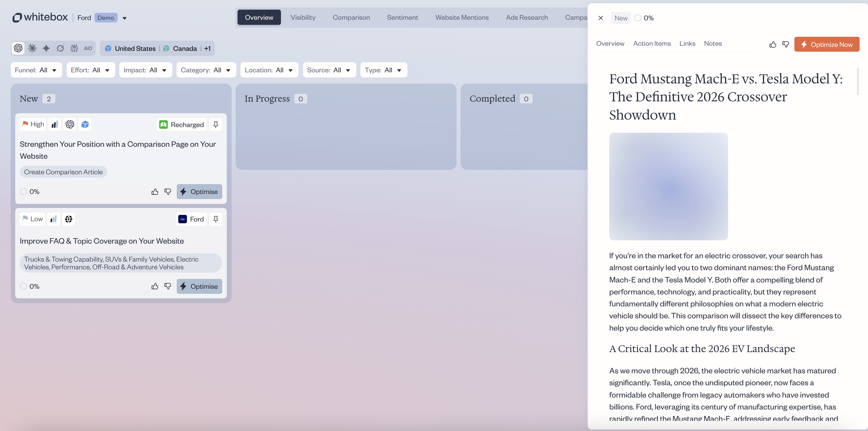Open the Strengthen Your Position card title
This screenshot has height=431, width=868.
(x=118, y=150)
